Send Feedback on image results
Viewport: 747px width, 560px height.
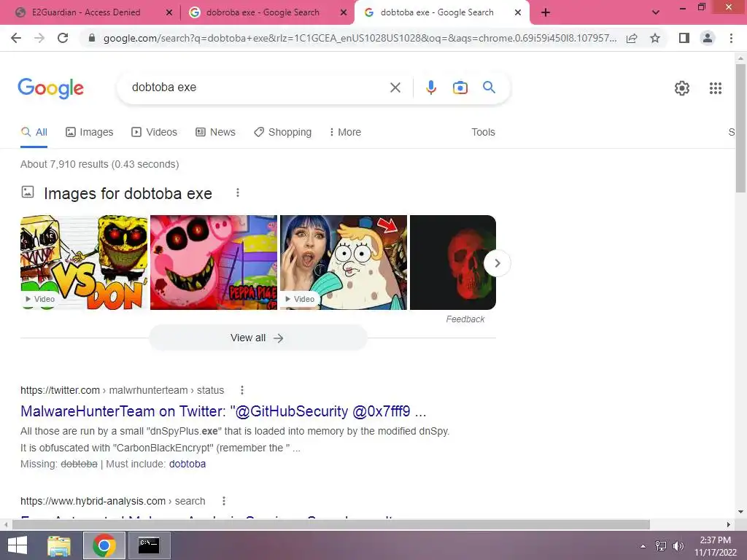465,319
